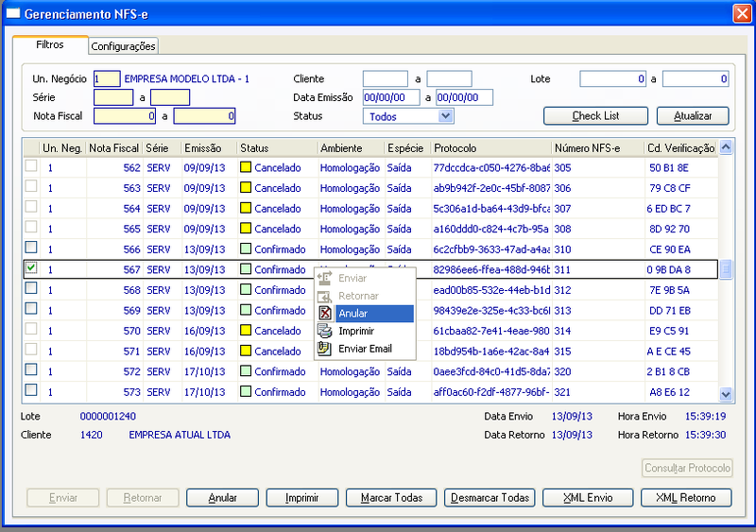Click green Confirmado status square for nota 566

[246, 249]
